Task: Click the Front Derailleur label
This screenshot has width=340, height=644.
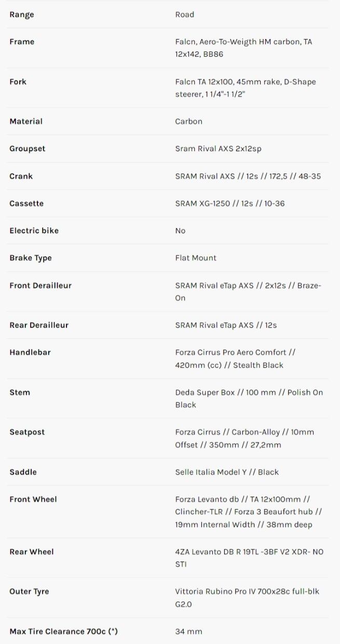Action: pos(40,285)
